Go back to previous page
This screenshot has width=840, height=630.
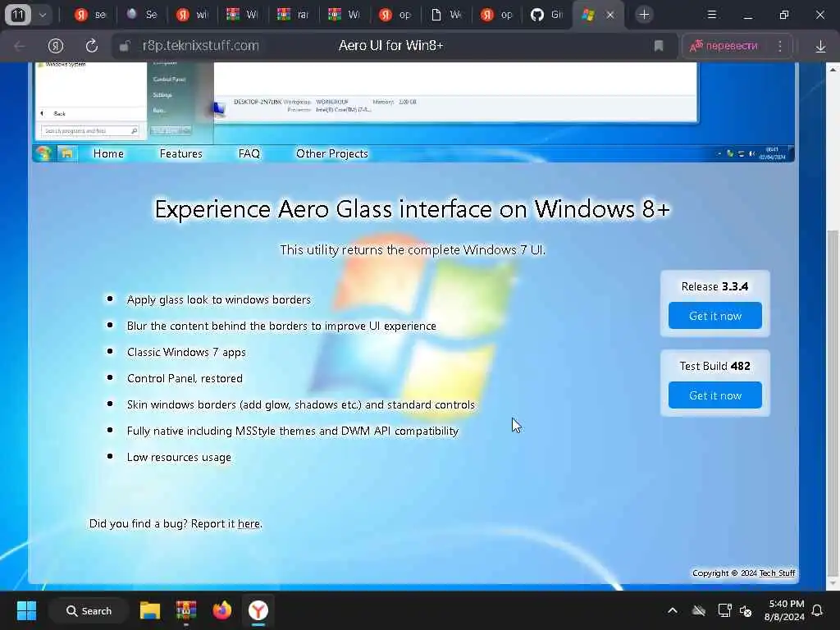click(x=20, y=46)
